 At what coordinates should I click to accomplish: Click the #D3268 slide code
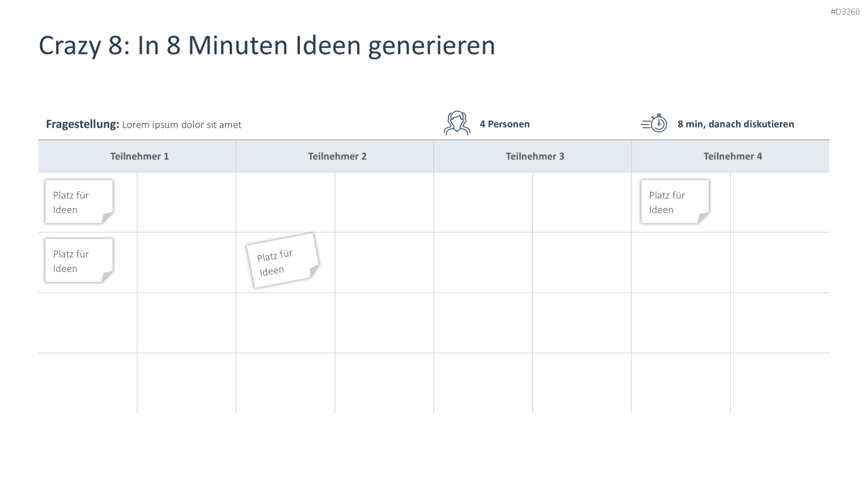tap(845, 12)
